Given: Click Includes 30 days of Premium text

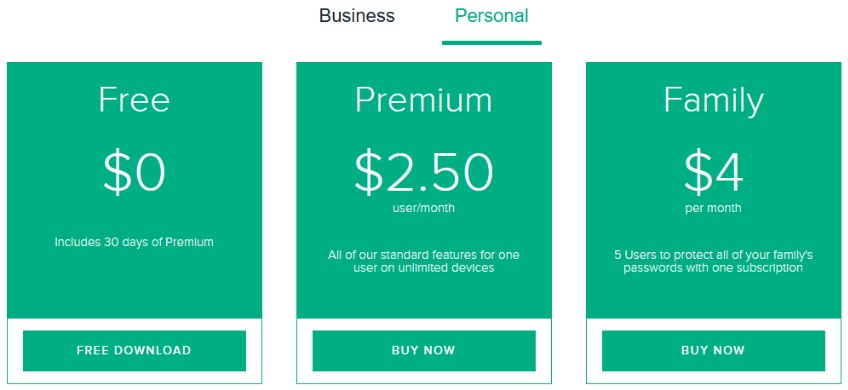Looking at the screenshot, I should tap(134, 242).
